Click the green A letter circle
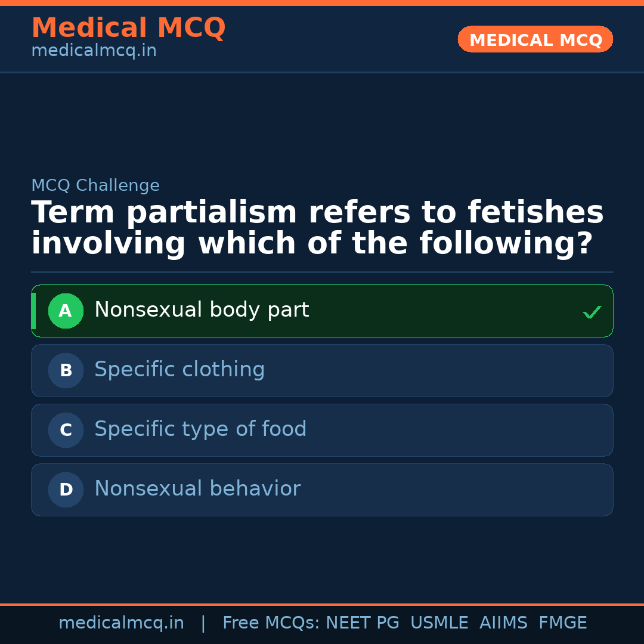Viewport: 644px width, 644px height. coord(66,311)
